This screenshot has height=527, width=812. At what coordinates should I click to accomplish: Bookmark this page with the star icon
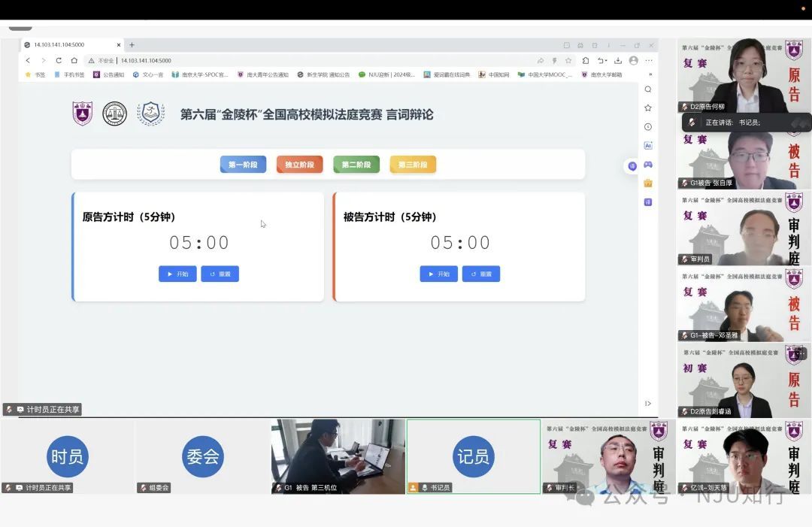coord(568,60)
